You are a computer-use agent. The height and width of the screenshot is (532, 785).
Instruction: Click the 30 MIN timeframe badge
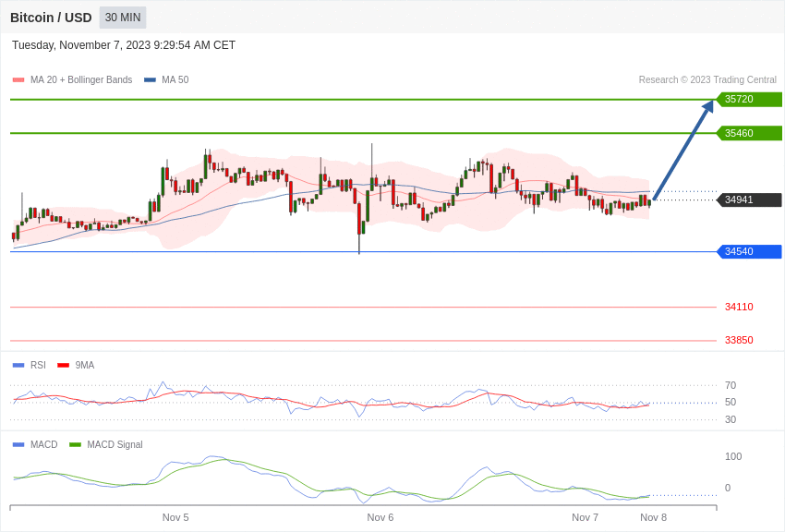coord(123,18)
